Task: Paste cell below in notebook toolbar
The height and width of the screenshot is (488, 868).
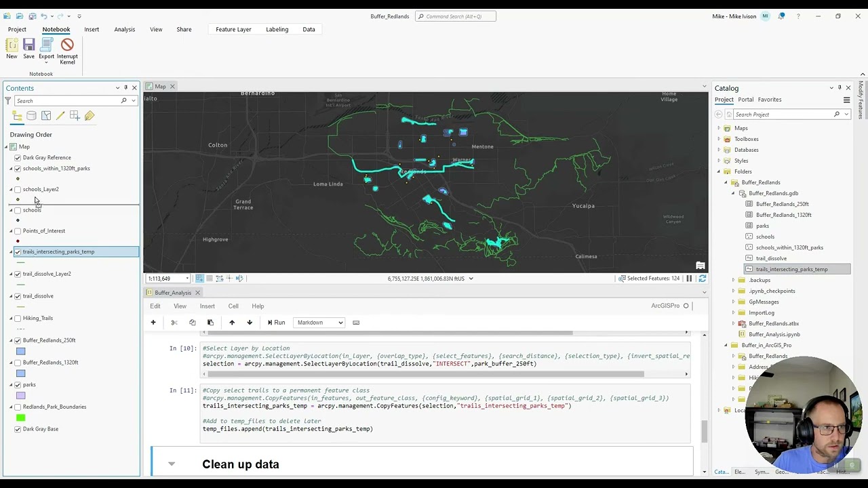Action: click(x=210, y=323)
